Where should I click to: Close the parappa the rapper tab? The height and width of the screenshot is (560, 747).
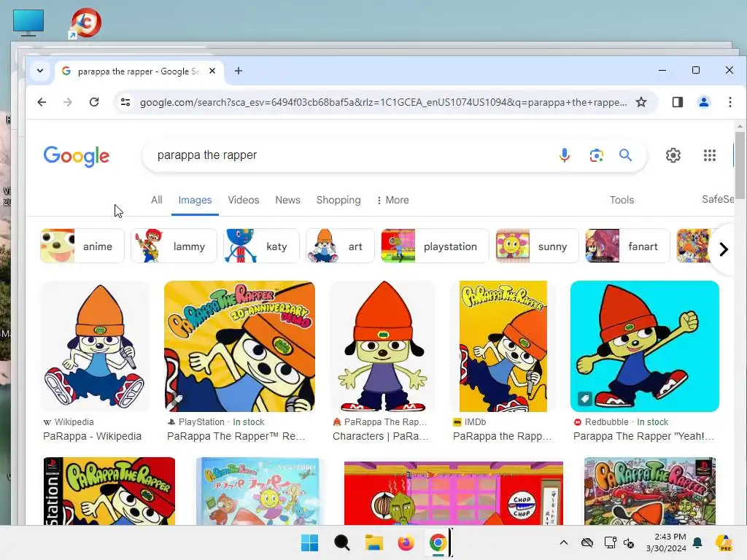click(212, 71)
